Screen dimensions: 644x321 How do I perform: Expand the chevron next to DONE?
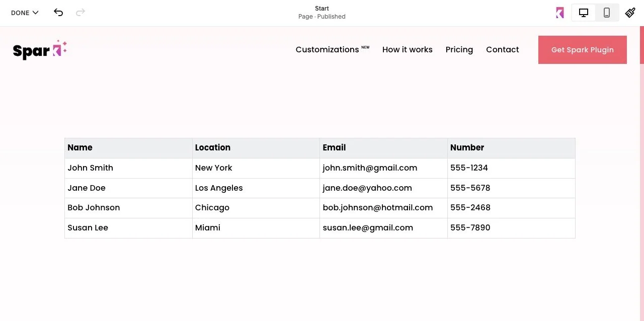click(35, 13)
